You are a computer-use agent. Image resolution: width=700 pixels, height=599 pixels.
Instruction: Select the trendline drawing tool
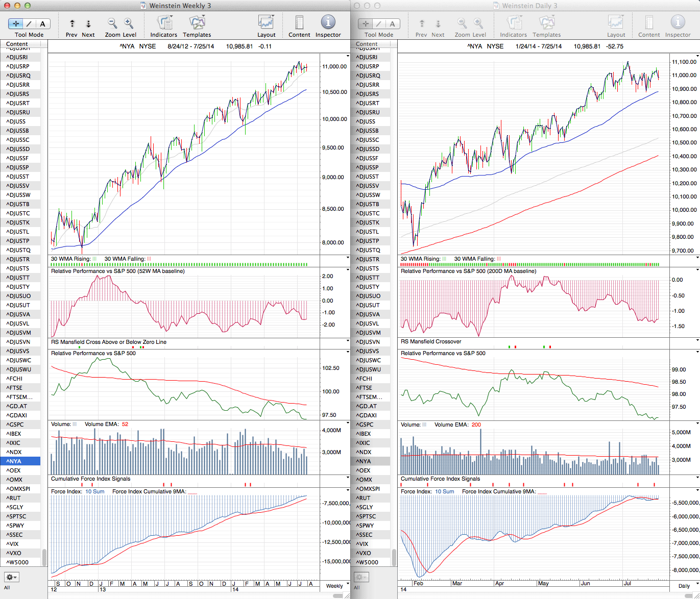click(x=29, y=23)
